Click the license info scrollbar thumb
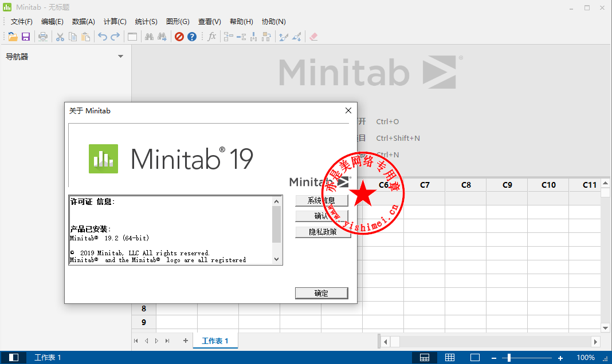 (x=276, y=224)
